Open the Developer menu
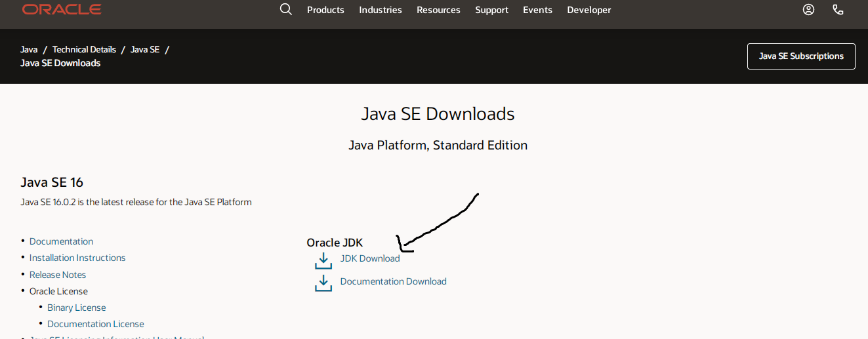The width and height of the screenshot is (868, 339). [x=589, y=10]
